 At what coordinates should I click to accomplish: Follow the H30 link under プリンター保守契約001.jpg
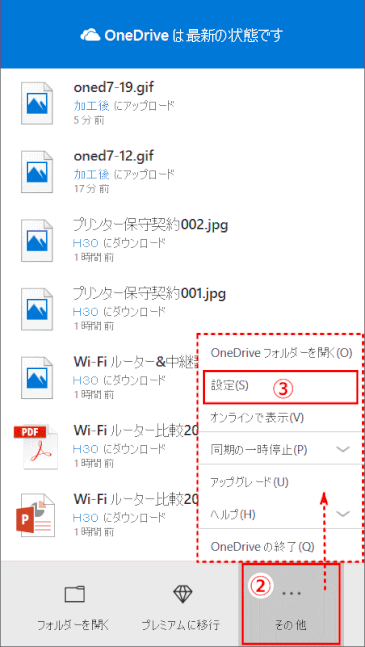click(x=85, y=312)
